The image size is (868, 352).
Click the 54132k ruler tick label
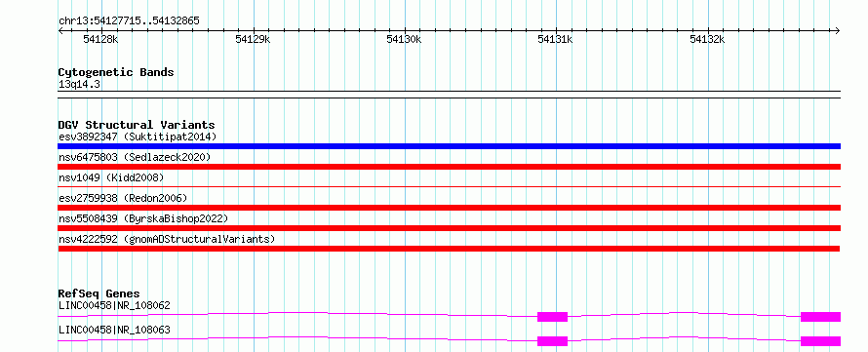(707, 39)
